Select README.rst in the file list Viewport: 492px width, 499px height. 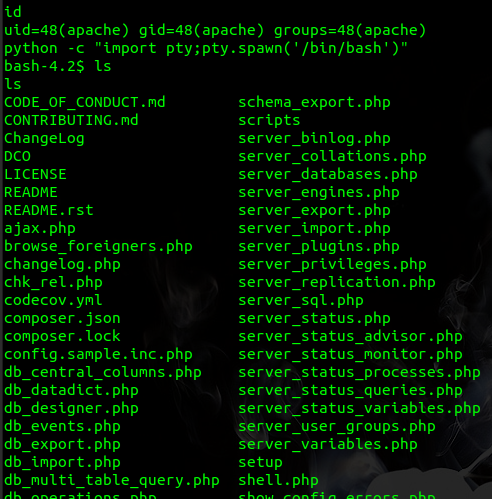(x=49, y=211)
